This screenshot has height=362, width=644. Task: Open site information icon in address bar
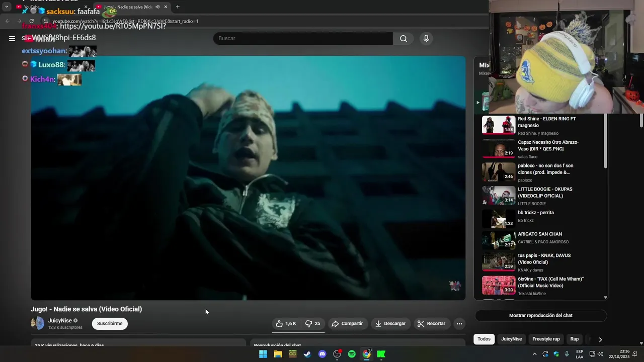(x=45, y=21)
